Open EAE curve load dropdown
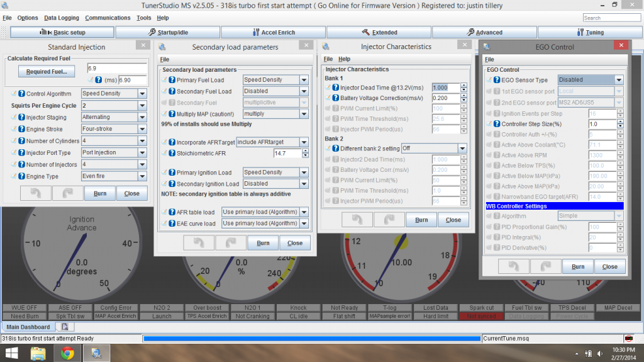Image resolution: width=644 pixels, height=362 pixels. pyautogui.click(x=304, y=223)
